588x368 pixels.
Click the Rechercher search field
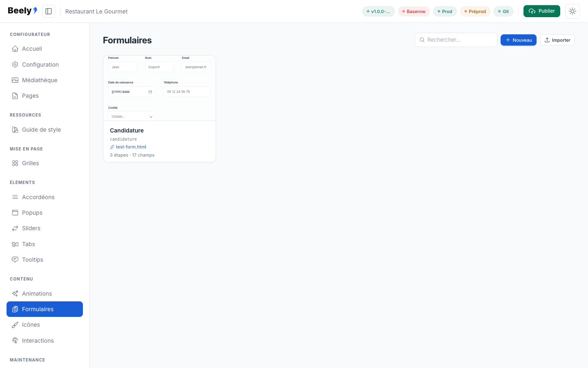pos(456,40)
